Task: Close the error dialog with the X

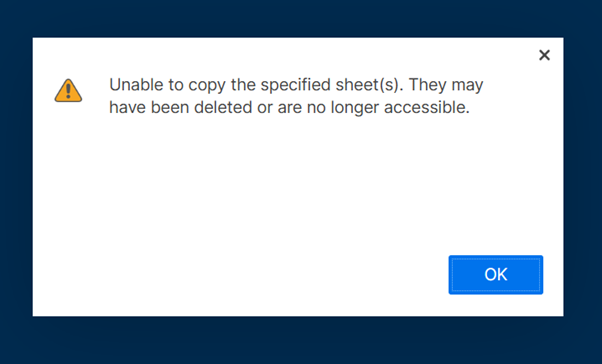Action: 544,55
